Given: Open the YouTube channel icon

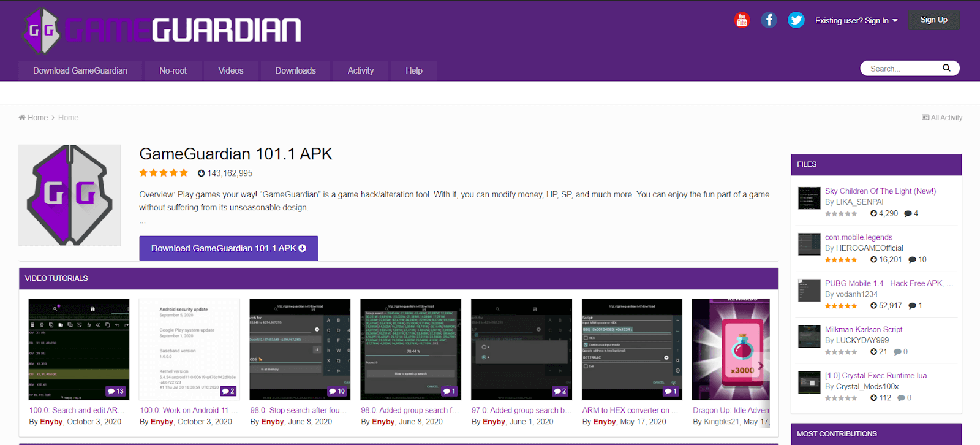Looking at the screenshot, I should pyautogui.click(x=742, y=20).
